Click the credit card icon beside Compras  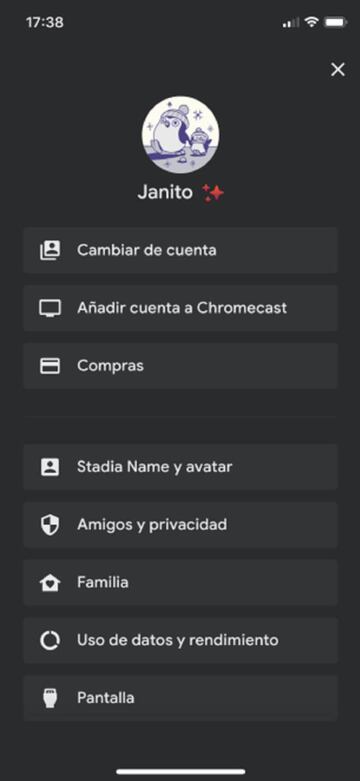click(50, 366)
